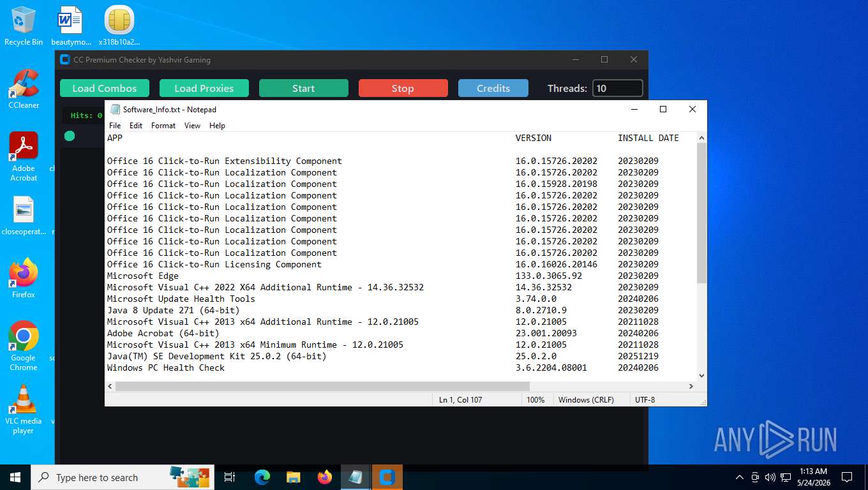868x490 pixels.
Task: Click the green status dot in checker window
Action: click(x=70, y=136)
